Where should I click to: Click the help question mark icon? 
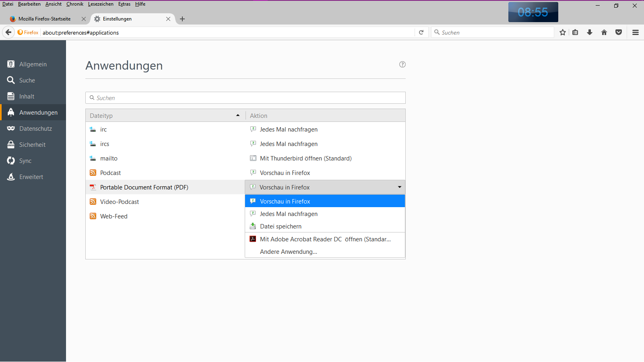click(402, 64)
